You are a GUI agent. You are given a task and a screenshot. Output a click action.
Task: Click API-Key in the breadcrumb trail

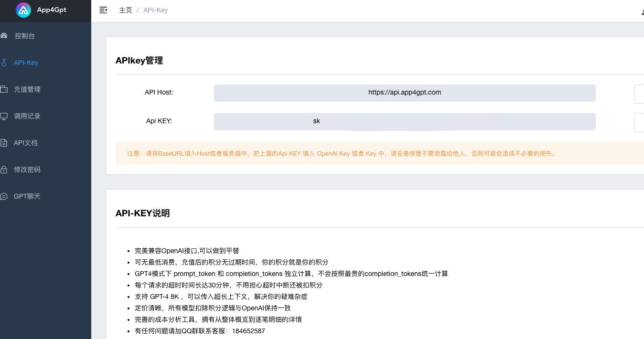coord(155,10)
